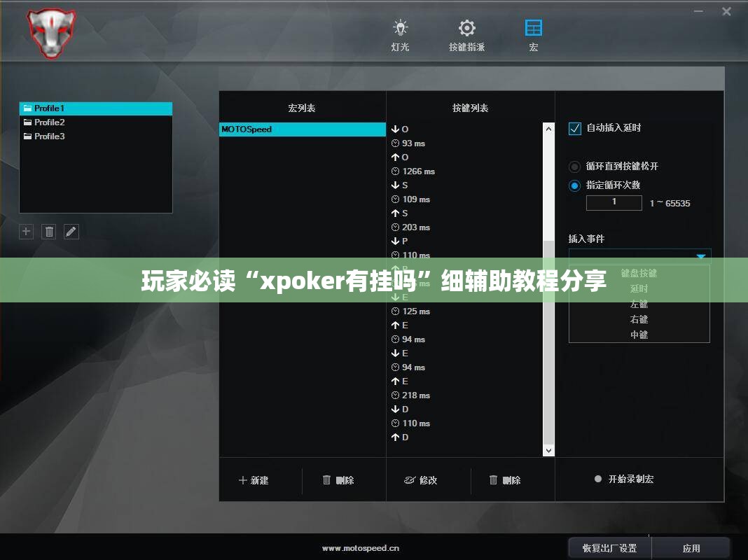Select the 203 ms delay entry
Screen dimensions: 748x560
click(x=410, y=227)
